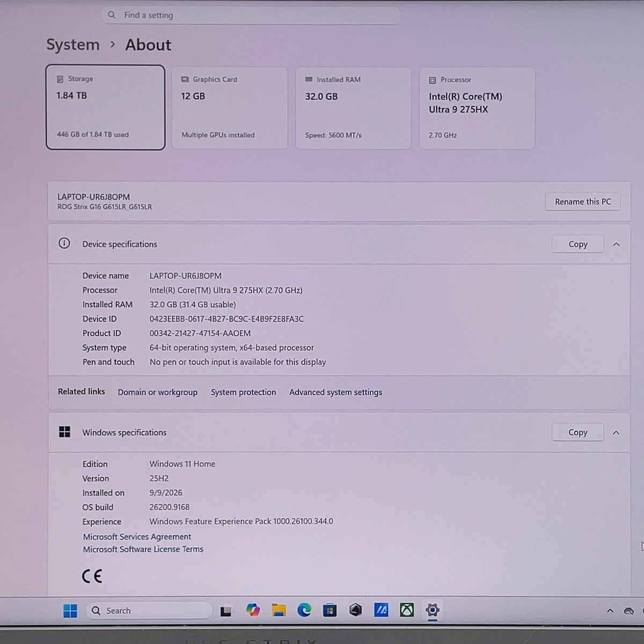Open Domain or workgroup link
644x644 pixels.
(158, 392)
